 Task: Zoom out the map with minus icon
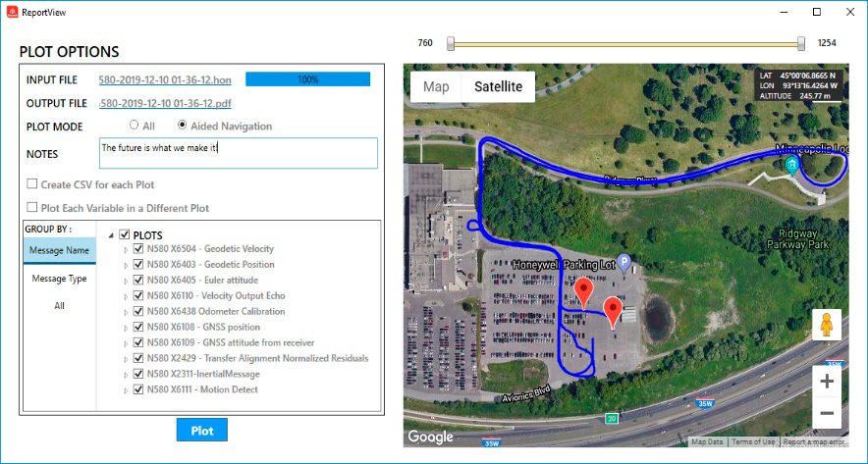coord(827,414)
